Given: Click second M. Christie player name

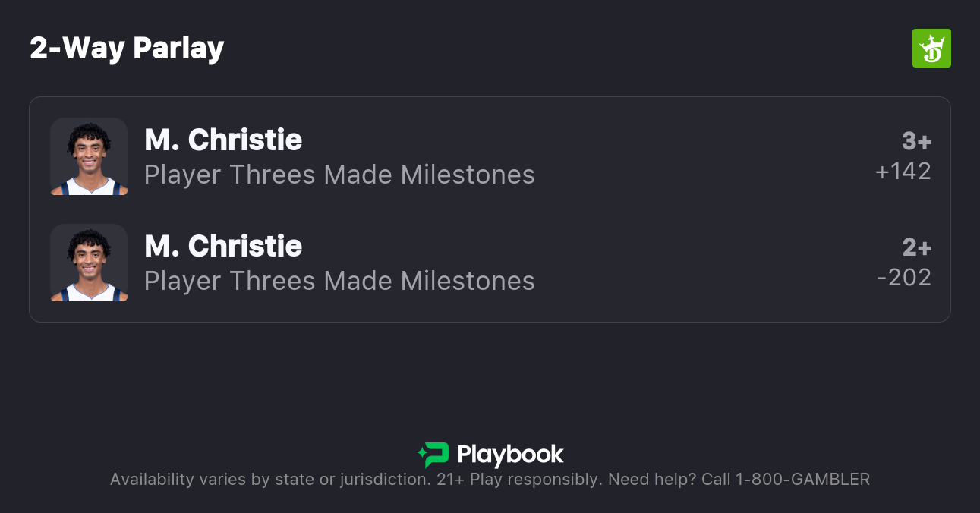Looking at the screenshot, I should pos(223,246).
